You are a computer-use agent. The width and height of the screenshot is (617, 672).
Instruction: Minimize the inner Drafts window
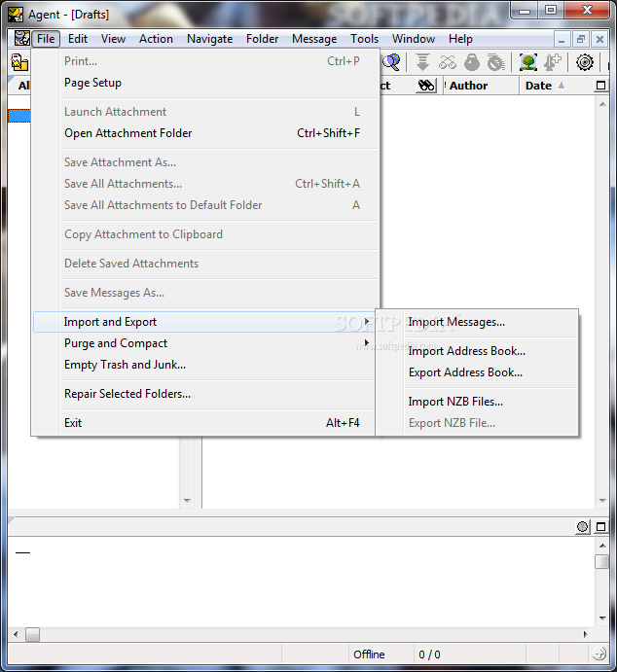(x=562, y=40)
